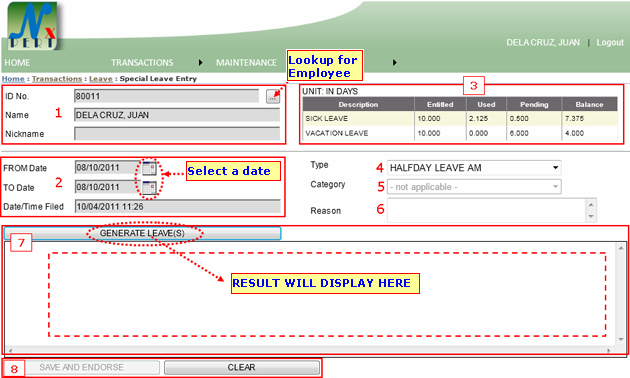
Task: Click results panel scroll up arrow
Action: (621, 248)
